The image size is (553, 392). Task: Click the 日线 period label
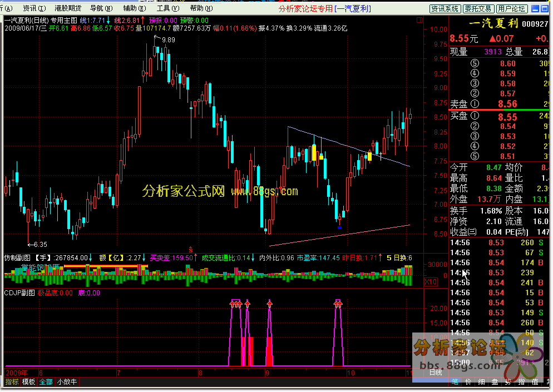tap(436, 373)
